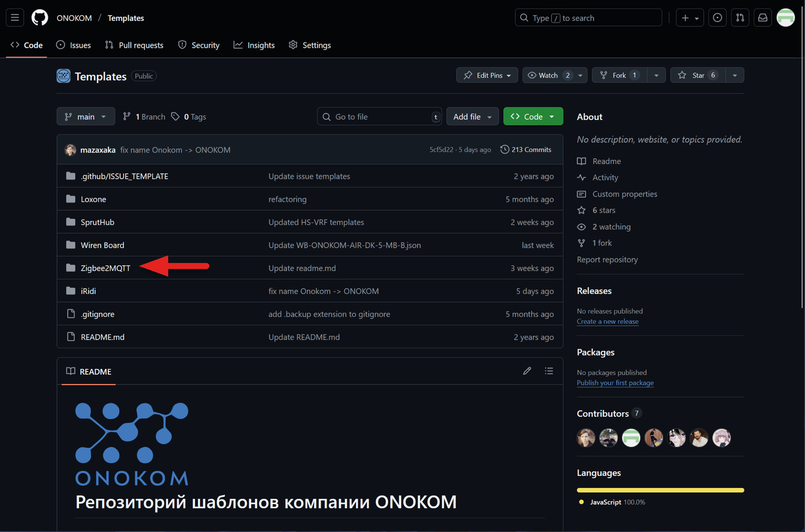Star the repository
The width and height of the screenshot is (805, 532).
(x=696, y=75)
